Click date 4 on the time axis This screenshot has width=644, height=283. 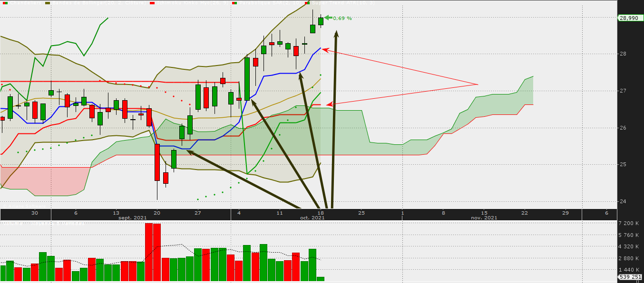[x=239, y=213]
